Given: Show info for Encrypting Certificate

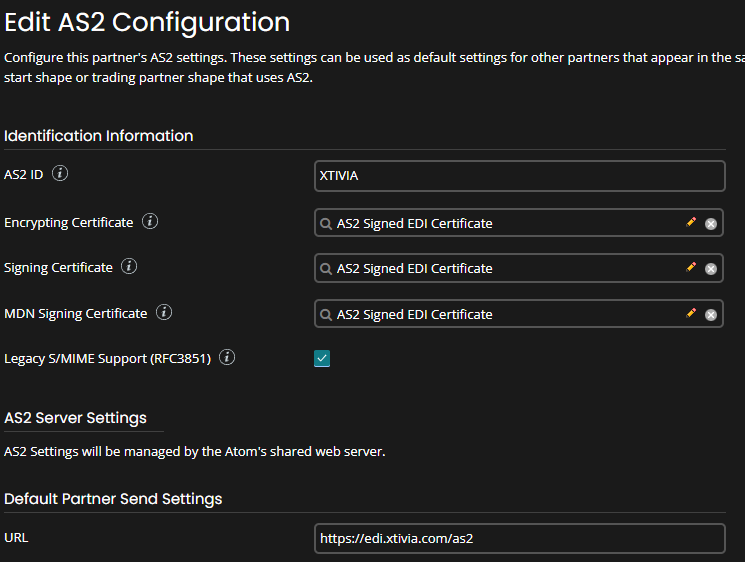Looking at the screenshot, I should [x=150, y=222].
